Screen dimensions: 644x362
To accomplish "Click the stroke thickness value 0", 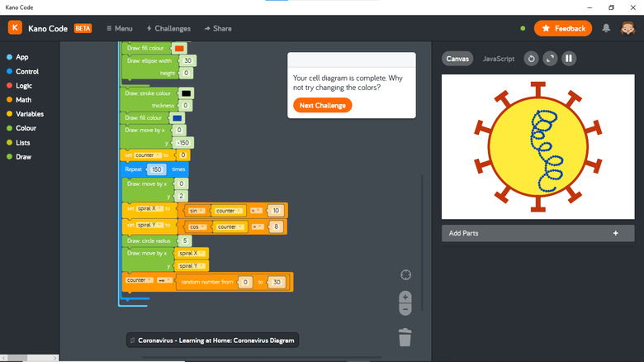I will tap(185, 106).
